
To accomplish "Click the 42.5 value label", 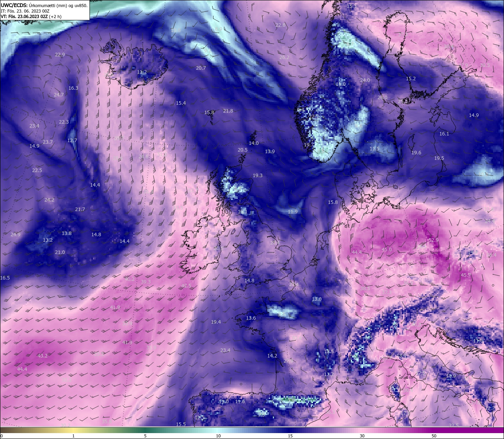I will 186,286.
